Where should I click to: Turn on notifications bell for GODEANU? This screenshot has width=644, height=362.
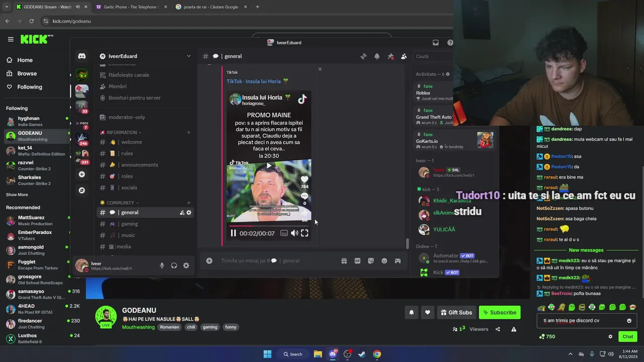click(411, 312)
